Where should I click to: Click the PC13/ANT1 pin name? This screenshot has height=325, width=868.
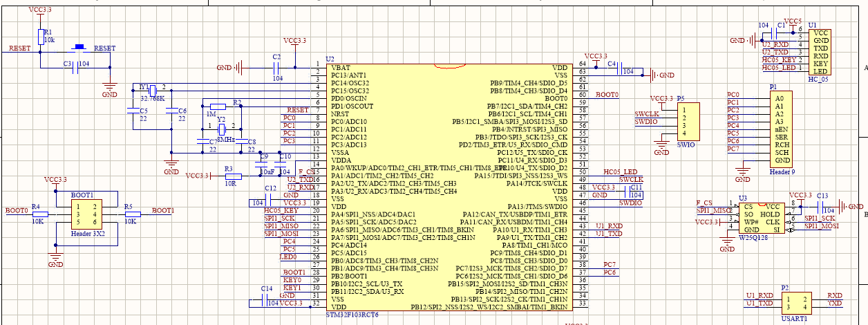click(348, 75)
